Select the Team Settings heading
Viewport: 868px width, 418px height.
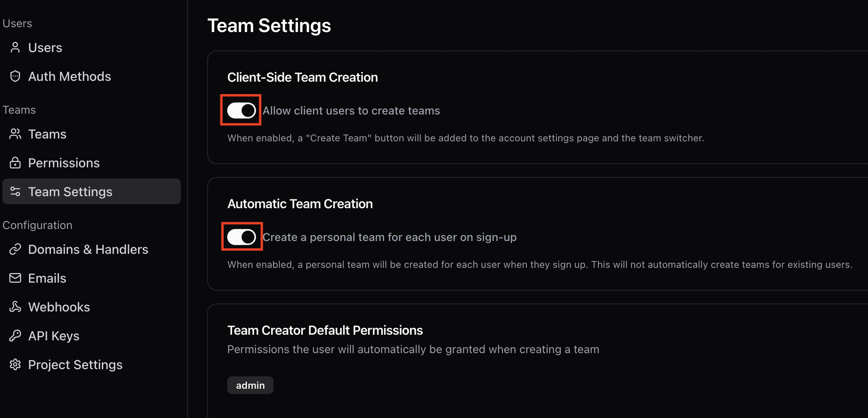click(269, 25)
